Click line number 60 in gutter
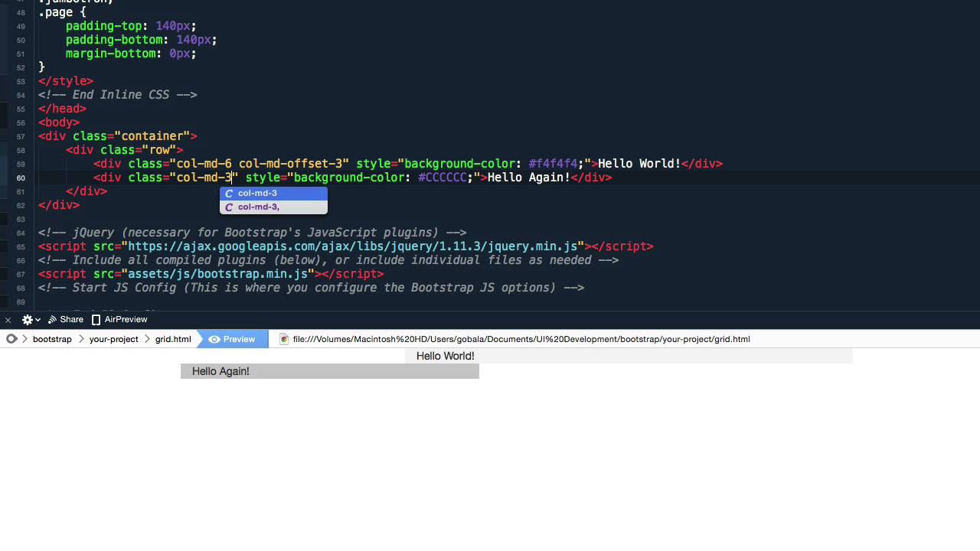Screen dimensions: 980x551 coord(21,178)
